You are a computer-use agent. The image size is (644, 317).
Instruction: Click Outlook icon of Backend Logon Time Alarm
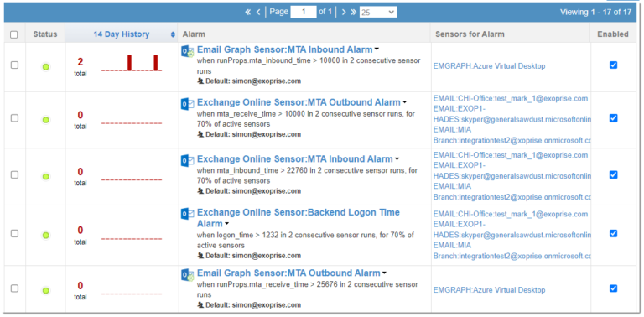pyautogui.click(x=188, y=214)
